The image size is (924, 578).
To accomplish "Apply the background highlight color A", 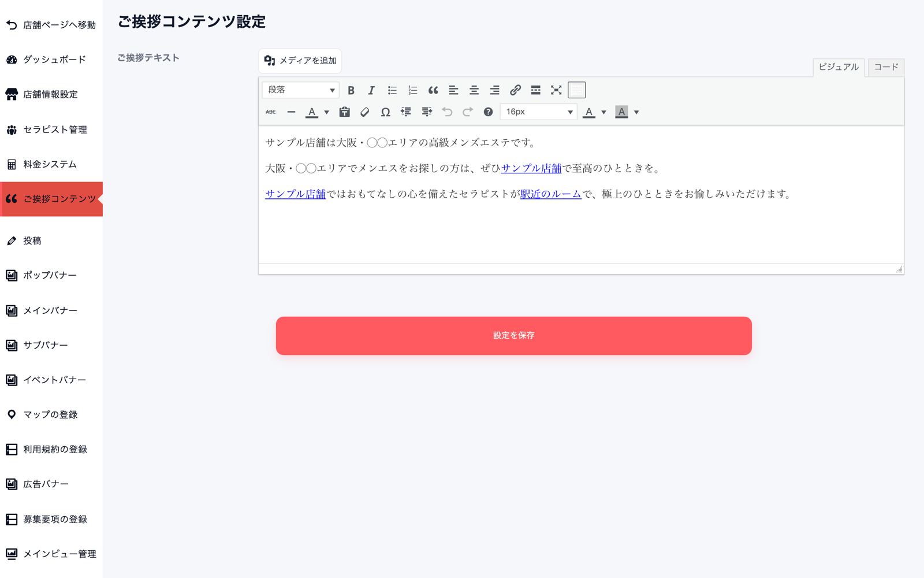I will pos(621,112).
